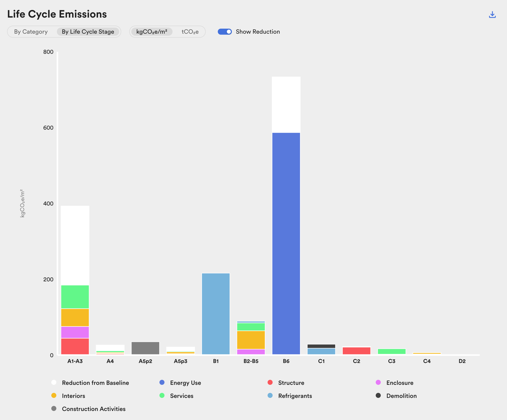Toggle the Interiors legend entry
Image resolution: width=507 pixels, height=420 pixels.
68,396
